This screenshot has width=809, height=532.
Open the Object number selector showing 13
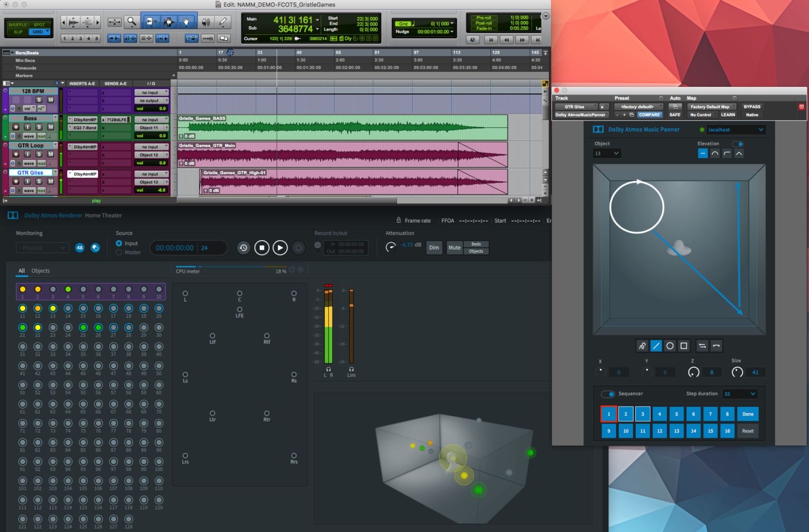point(607,153)
